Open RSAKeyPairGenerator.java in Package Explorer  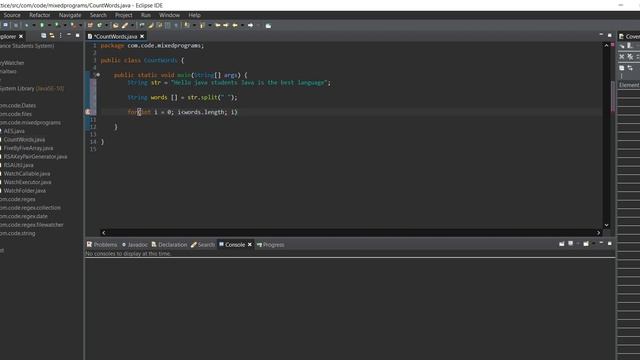[x=35, y=157]
